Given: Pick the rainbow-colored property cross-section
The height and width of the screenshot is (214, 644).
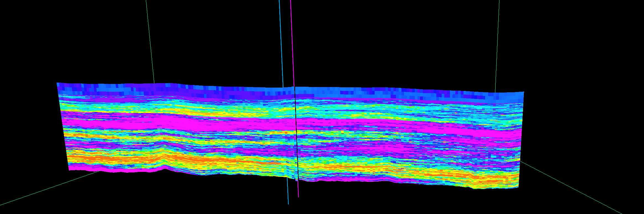Looking at the screenshot, I should (x=291, y=136).
